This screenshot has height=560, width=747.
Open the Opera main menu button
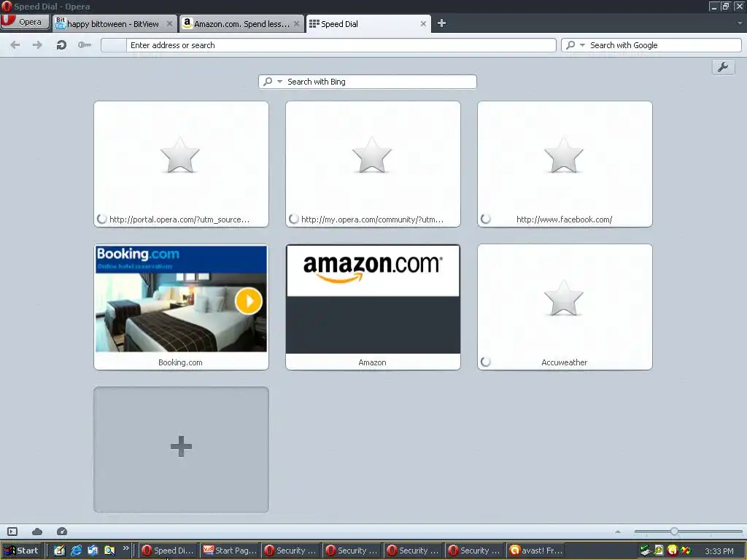(x=25, y=22)
